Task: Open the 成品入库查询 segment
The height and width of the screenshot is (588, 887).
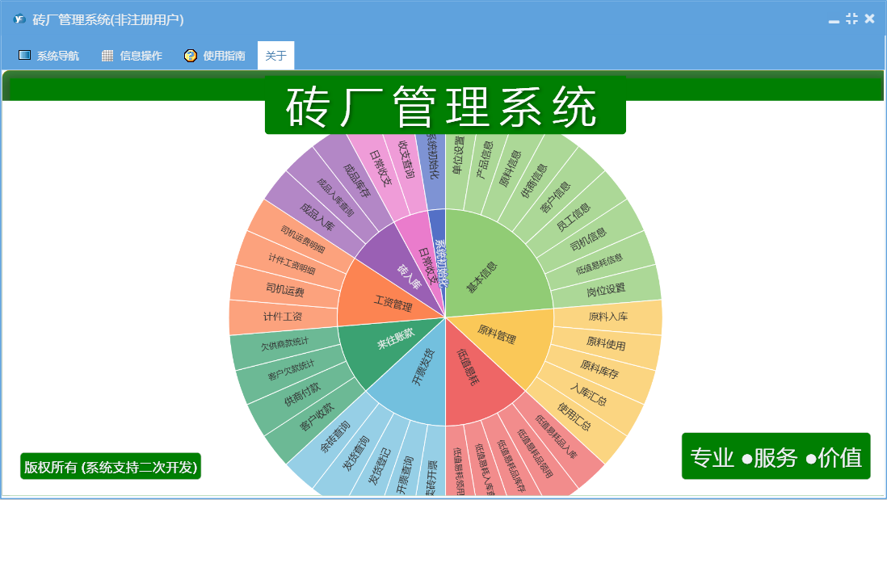Action: (x=335, y=198)
